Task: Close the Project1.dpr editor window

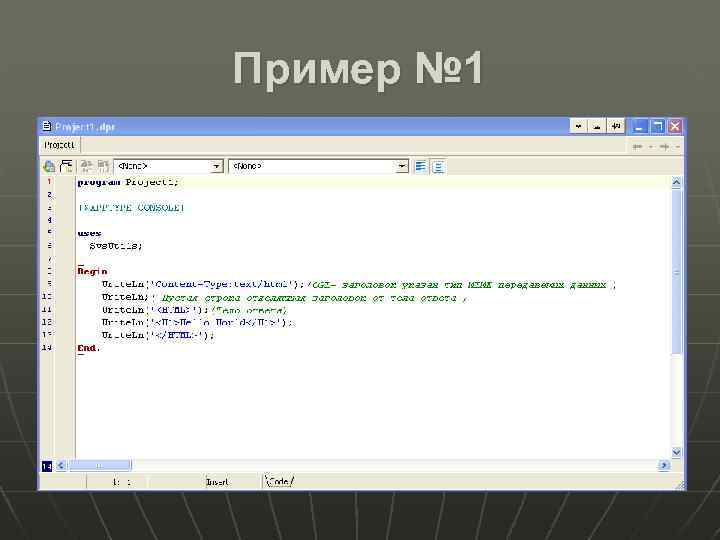Action: tap(675, 126)
